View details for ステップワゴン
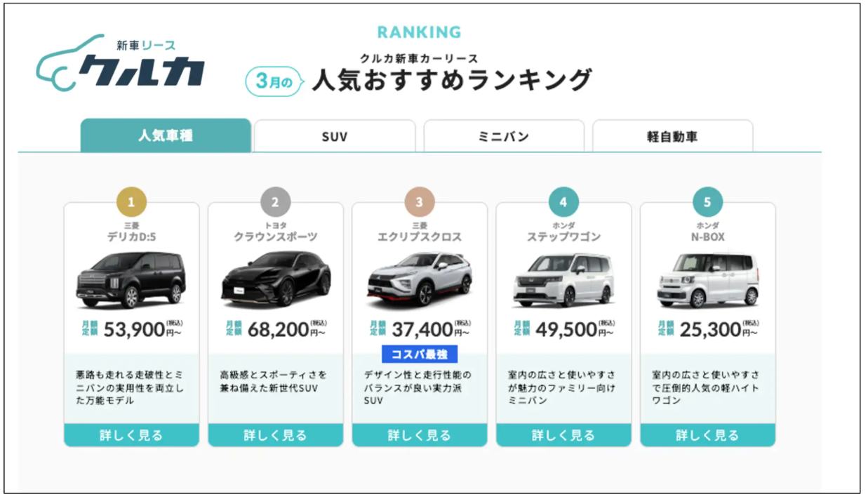Screen dimensions: 868x499 tap(563, 435)
